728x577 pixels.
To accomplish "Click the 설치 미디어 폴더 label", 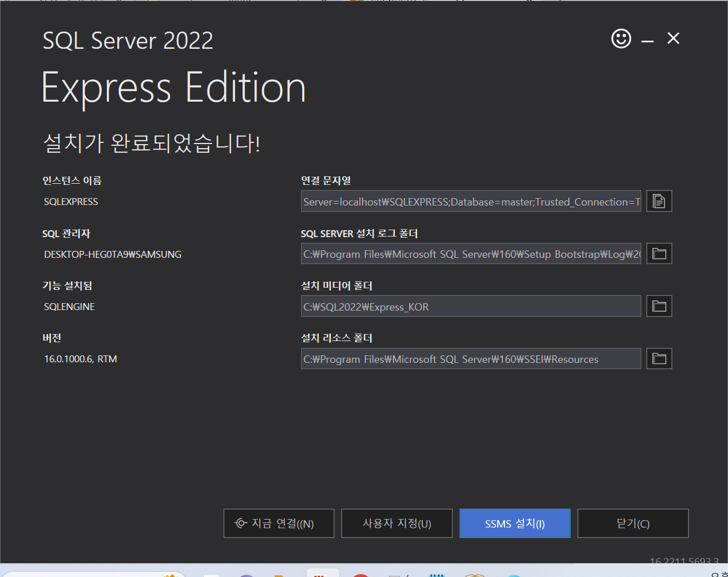I will [x=337, y=285].
